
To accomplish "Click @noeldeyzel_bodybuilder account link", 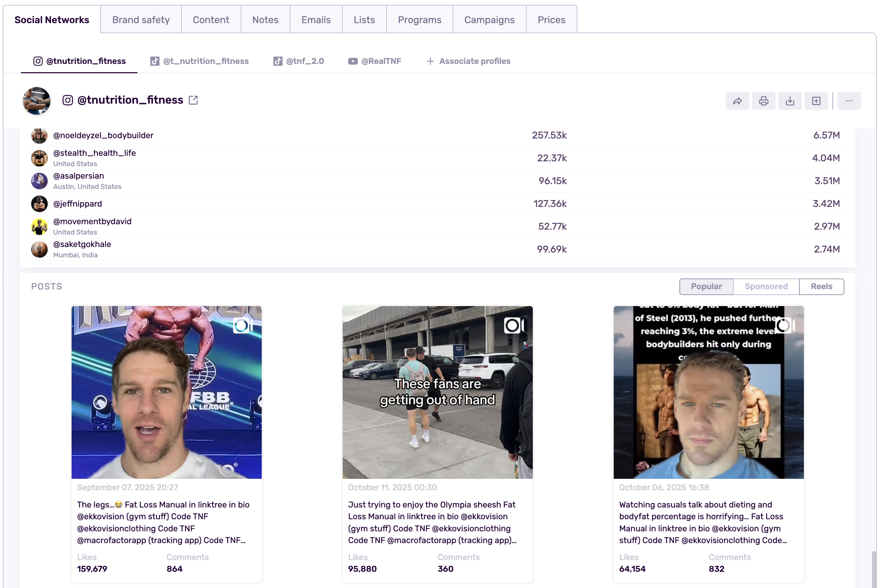I will (x=103, y=135).
